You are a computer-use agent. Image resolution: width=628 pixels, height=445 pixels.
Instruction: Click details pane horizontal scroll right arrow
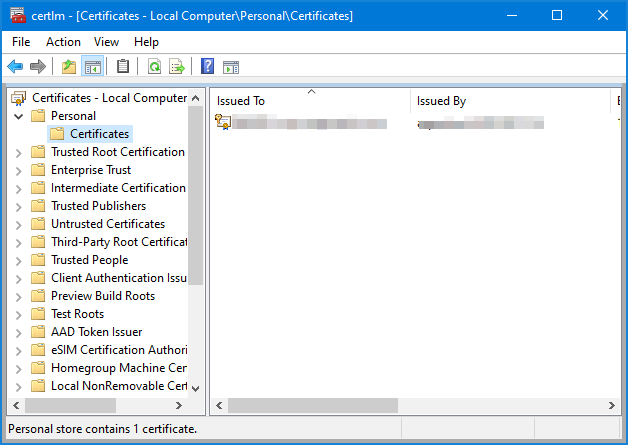point(612,405)
